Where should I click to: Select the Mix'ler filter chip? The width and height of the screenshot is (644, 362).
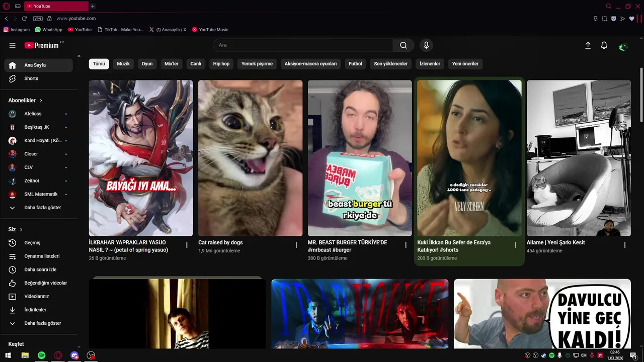(172, 64)
